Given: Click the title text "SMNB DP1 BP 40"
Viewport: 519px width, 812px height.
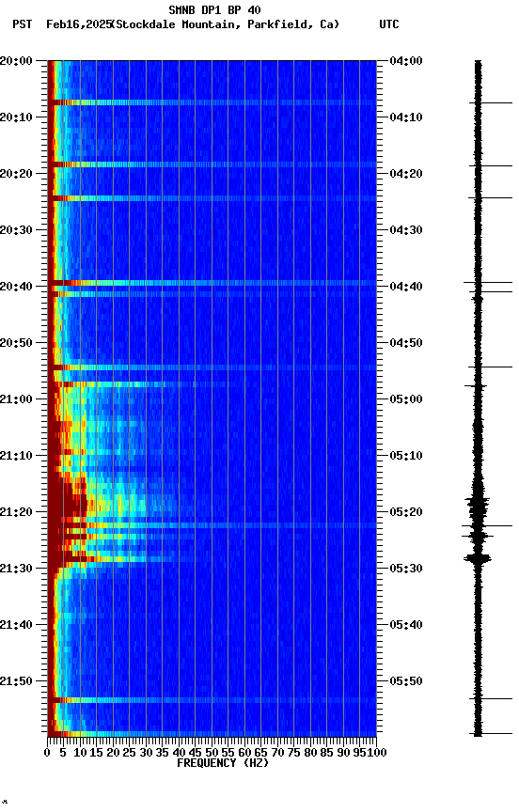Looking at the screenshot, I should 214,9.
